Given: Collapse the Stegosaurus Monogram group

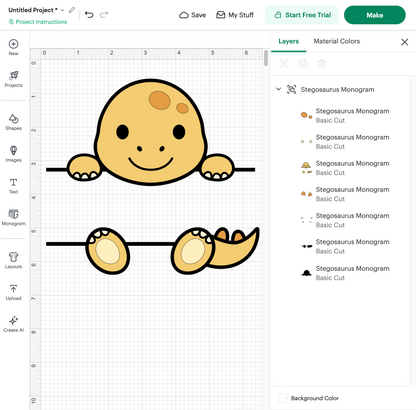Looking at the screenshot, I should (278, 89).
